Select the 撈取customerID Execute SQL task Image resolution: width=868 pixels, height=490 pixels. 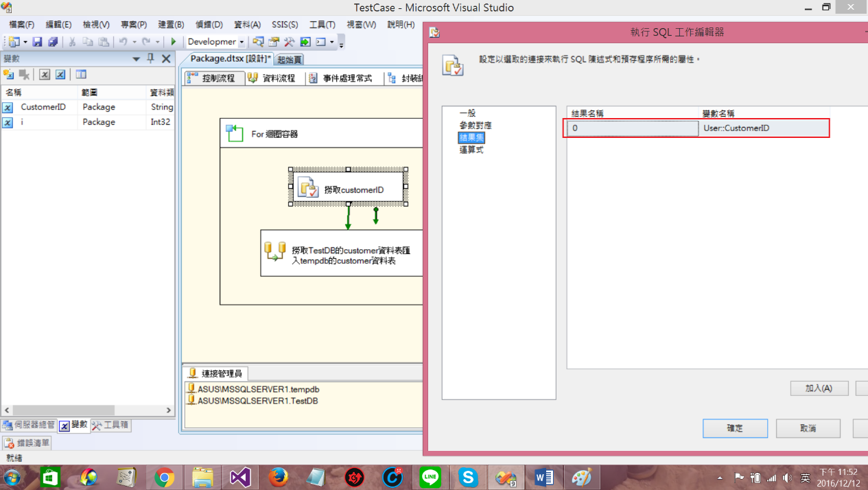[x=348, y=186]
